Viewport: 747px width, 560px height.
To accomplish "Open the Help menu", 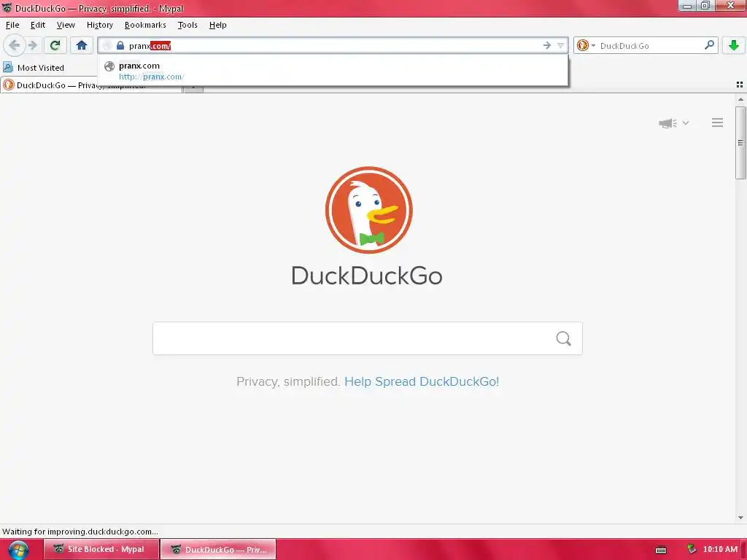I will click(x=217, y=25).
